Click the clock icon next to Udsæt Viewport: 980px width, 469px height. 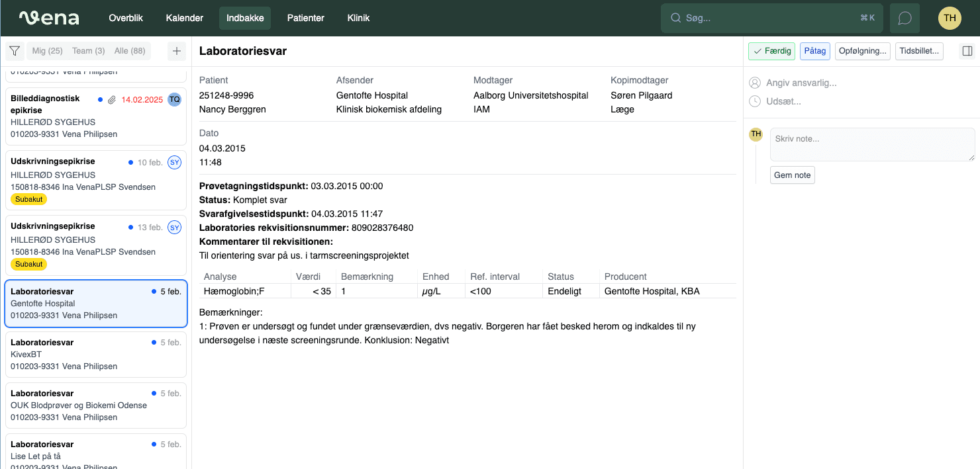[755, 101]
